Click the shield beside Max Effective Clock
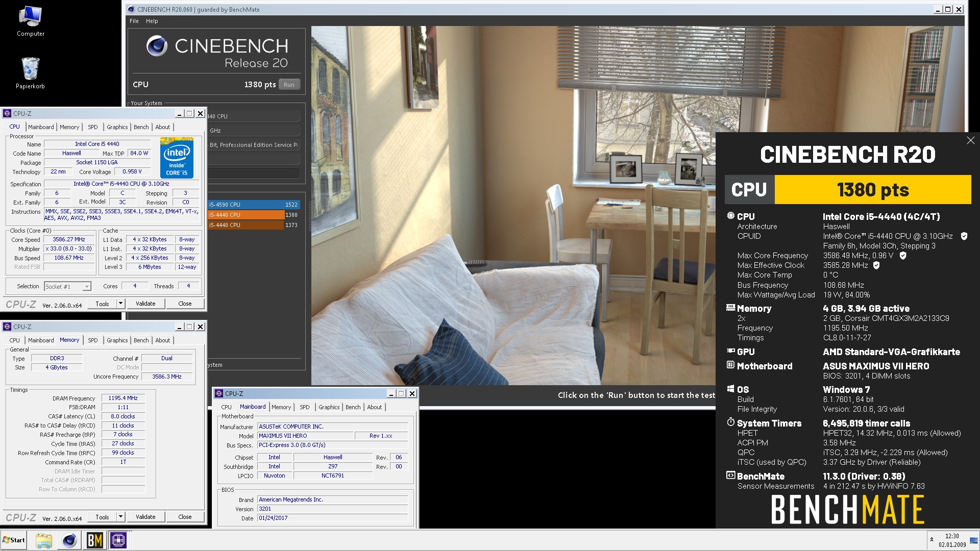This screenshot has height=551, width=980. tap(876, 265)
